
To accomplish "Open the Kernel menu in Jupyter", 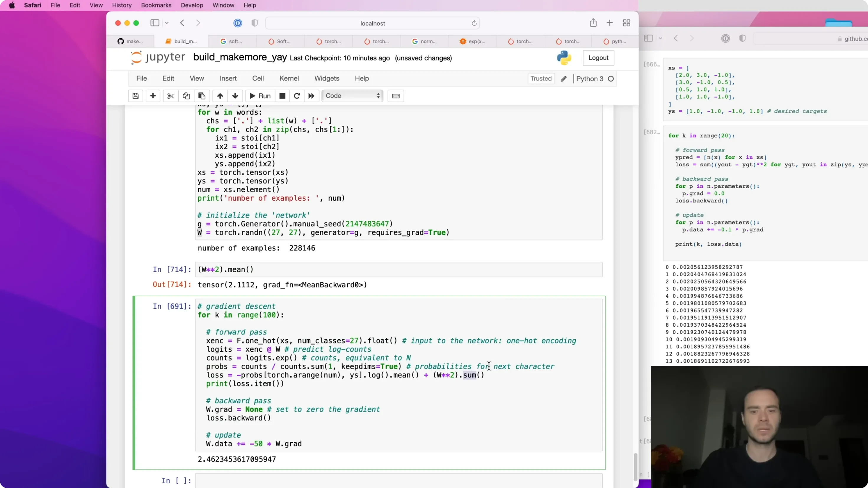I will (289, 78).
